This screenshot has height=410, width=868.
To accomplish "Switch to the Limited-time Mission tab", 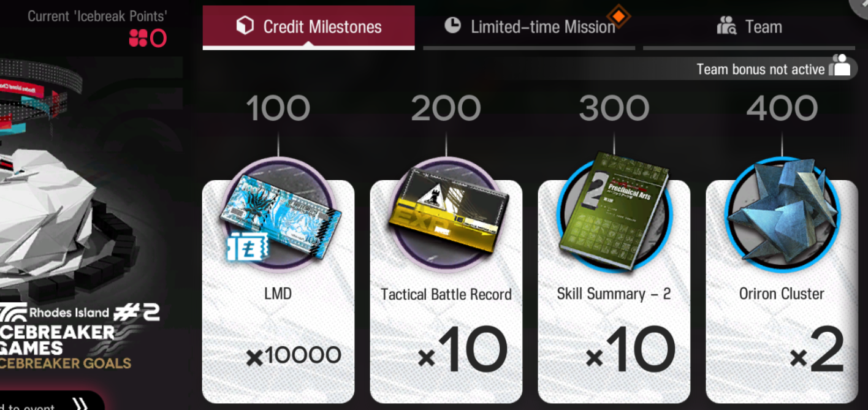I will click(x=529, y=27).
